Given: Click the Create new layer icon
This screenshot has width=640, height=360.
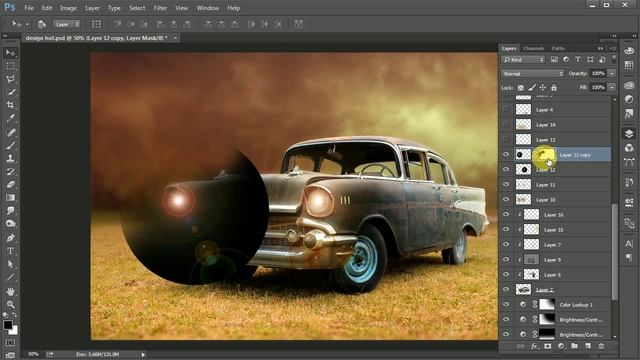Looking at the screenshot, I should 588,346.
